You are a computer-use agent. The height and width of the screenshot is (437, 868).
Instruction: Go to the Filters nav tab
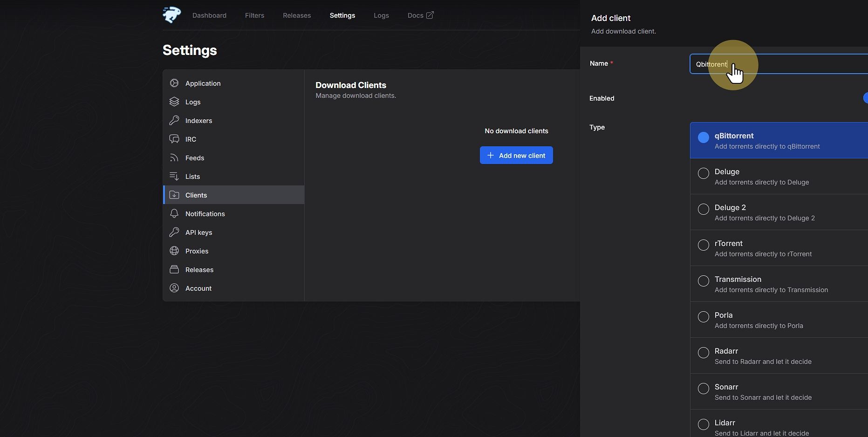pos(254,15)
